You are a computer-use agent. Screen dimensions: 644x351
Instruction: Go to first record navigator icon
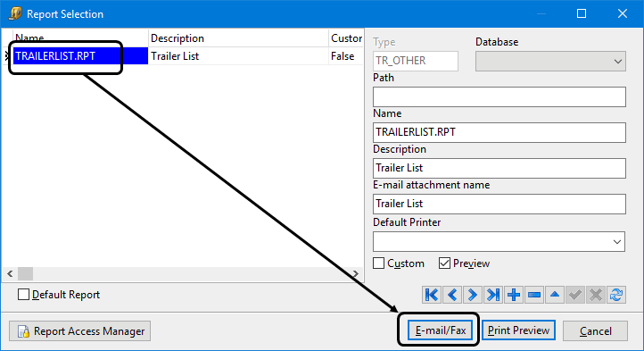coord(432,295)
